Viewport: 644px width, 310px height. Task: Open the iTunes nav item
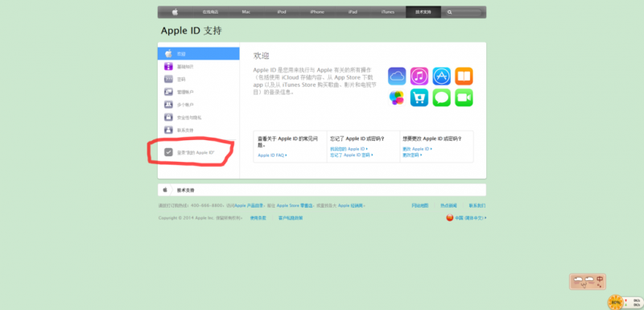[x=388, y=12]
